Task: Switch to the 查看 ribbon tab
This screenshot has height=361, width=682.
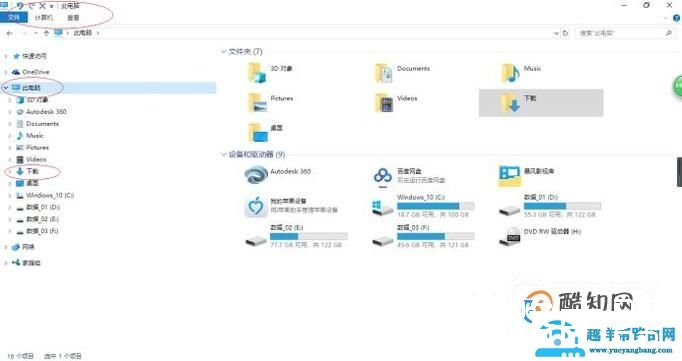Action: point(73,17)
